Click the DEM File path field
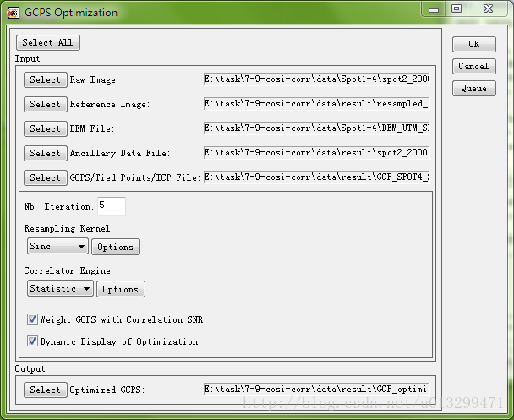Screen dimensions: 514x420 [317, 128]
